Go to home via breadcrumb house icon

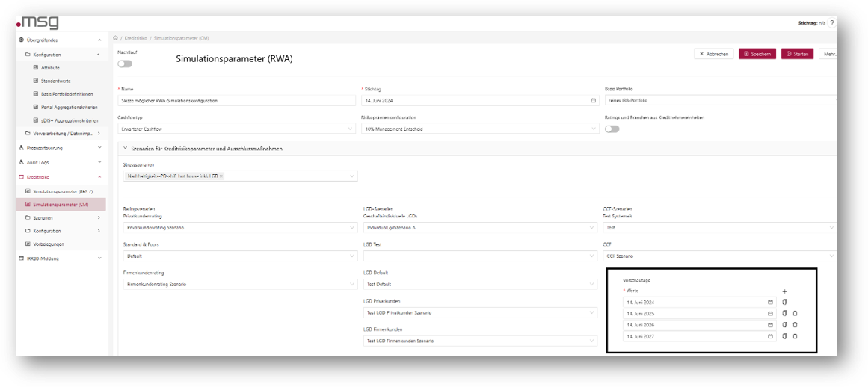pos(115,37)
